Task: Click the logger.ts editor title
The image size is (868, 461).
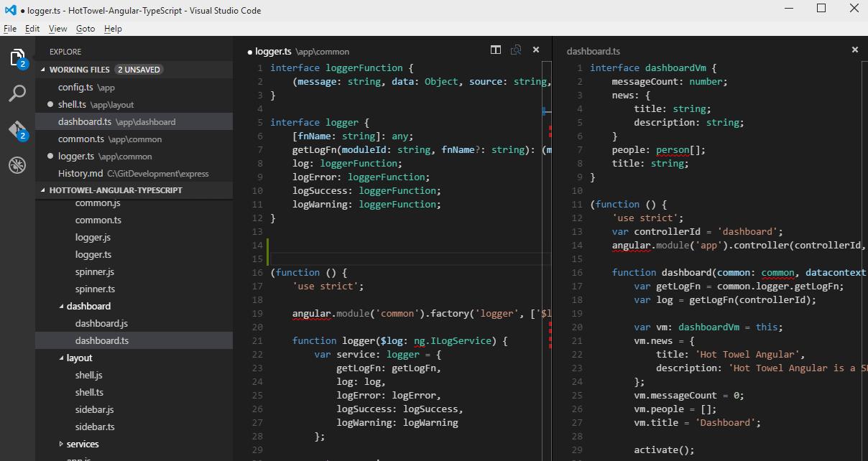Action: [x=273, y=52]
